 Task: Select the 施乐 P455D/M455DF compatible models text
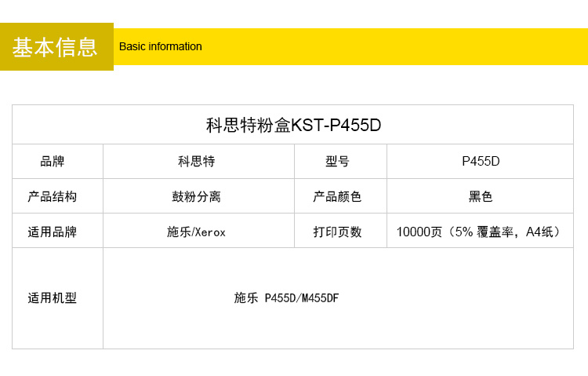[286, 298]
